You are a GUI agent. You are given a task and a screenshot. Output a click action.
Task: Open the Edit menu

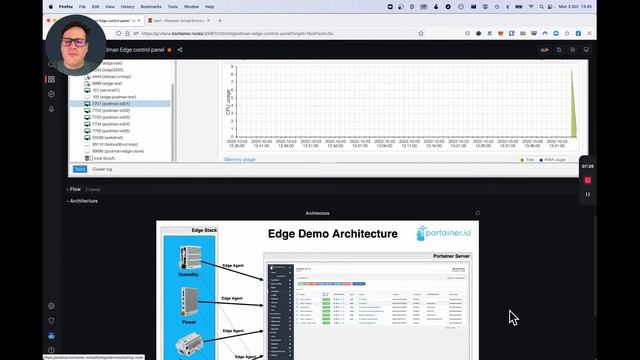[x=96, y=7]
